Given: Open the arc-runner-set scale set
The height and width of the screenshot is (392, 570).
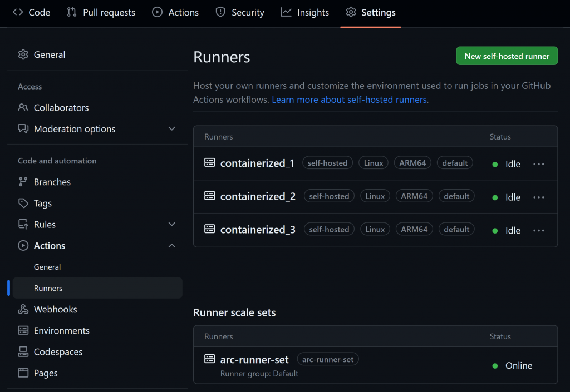Looking at the screenshot, I should click(254, 359).
